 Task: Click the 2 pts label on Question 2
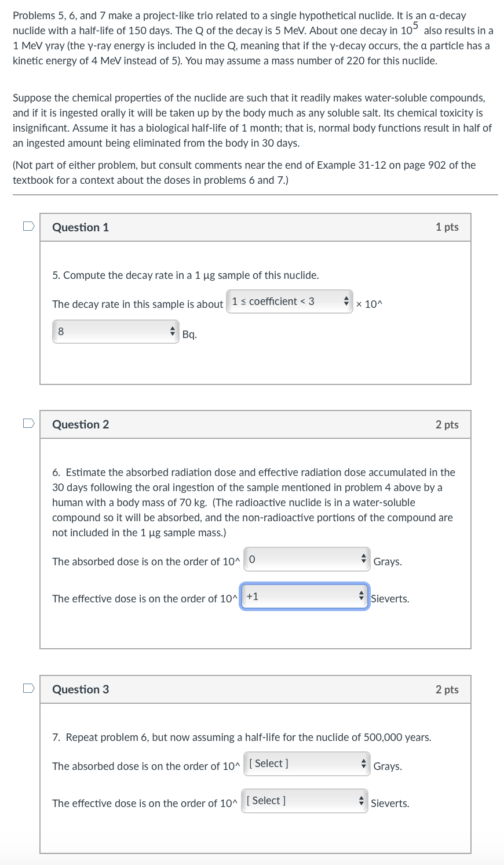(x=446, y=424)
